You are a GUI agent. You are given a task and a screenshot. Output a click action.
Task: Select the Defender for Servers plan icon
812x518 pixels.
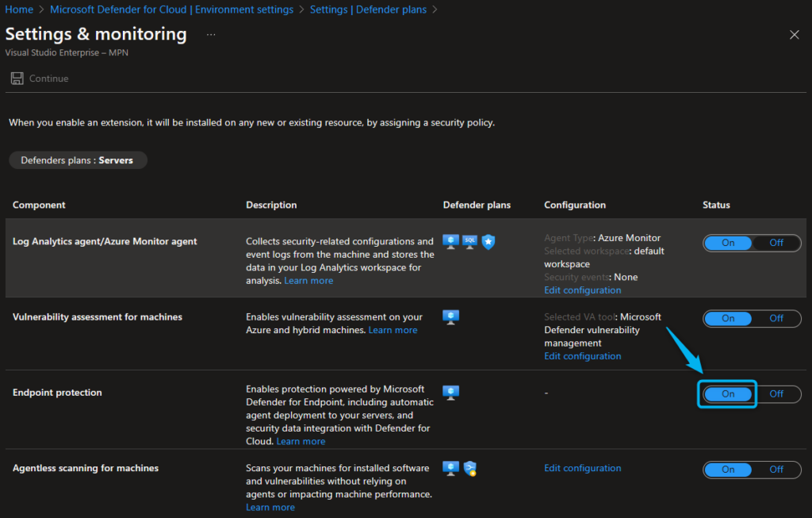[x=450, y=241]
